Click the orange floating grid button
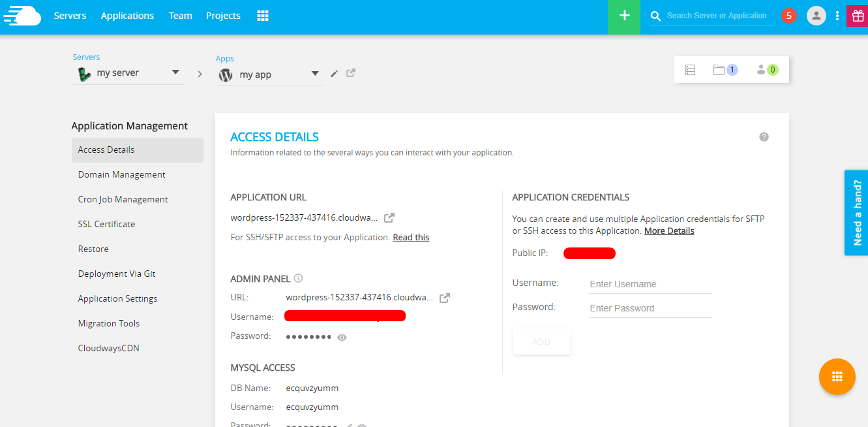 [x=837, y=377]
